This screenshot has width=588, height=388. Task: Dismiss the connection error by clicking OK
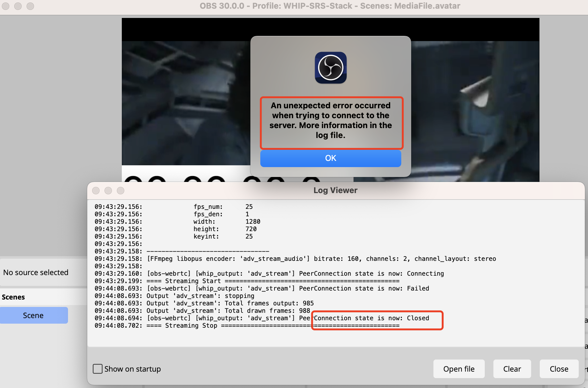pyautogui.click(x=330, y=158)
